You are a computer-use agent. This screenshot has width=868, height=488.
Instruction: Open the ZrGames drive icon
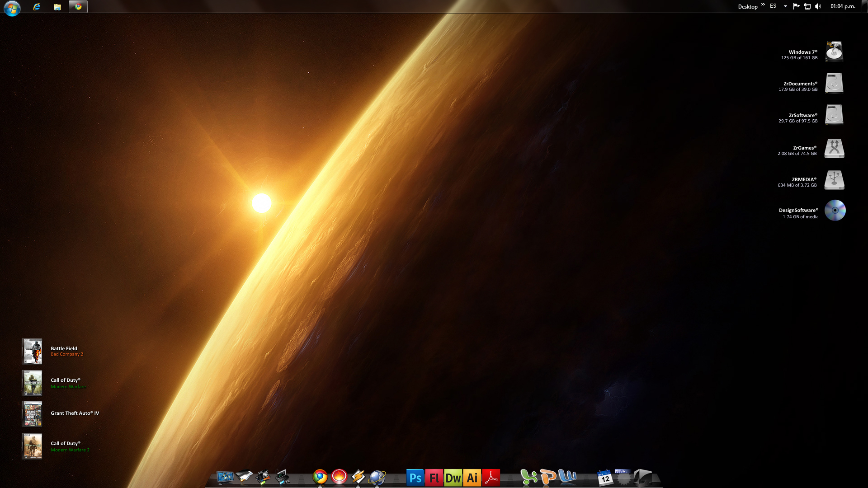(834, 148)
